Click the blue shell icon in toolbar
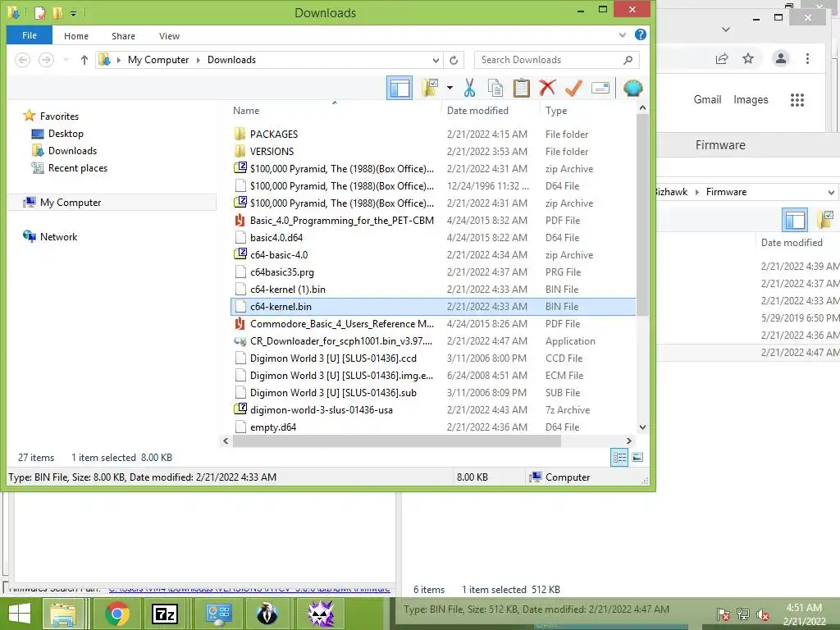This screenshot has width=840, height=630. pyautogui.click(x=632, y=88)
